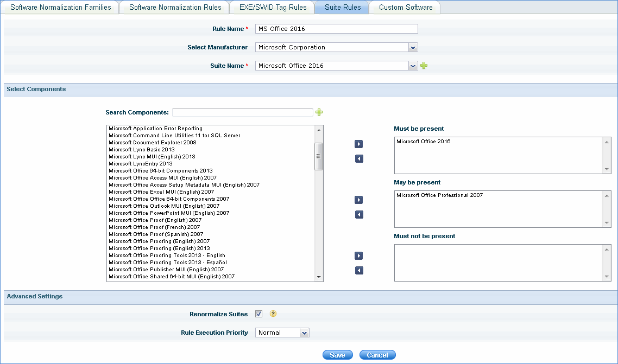Remove component from May be present list
Screen dimensions: 618x364
coord(358,215)
